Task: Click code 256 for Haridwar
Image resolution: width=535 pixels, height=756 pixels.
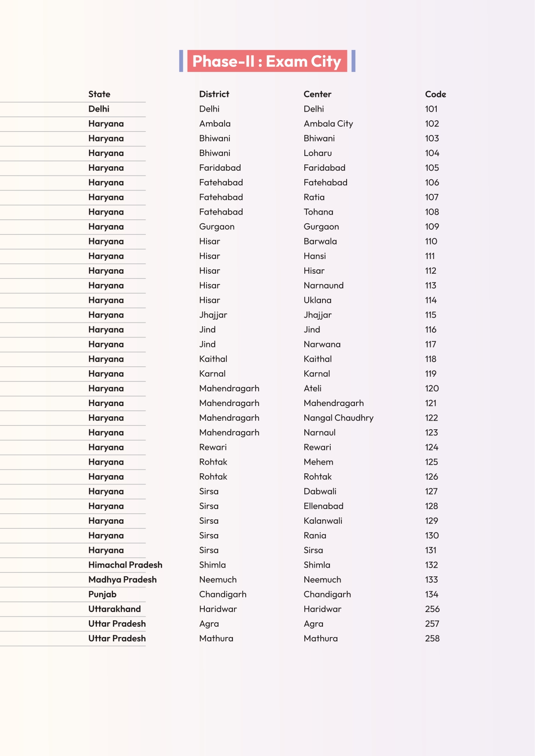Action: [x=432, y=609]
